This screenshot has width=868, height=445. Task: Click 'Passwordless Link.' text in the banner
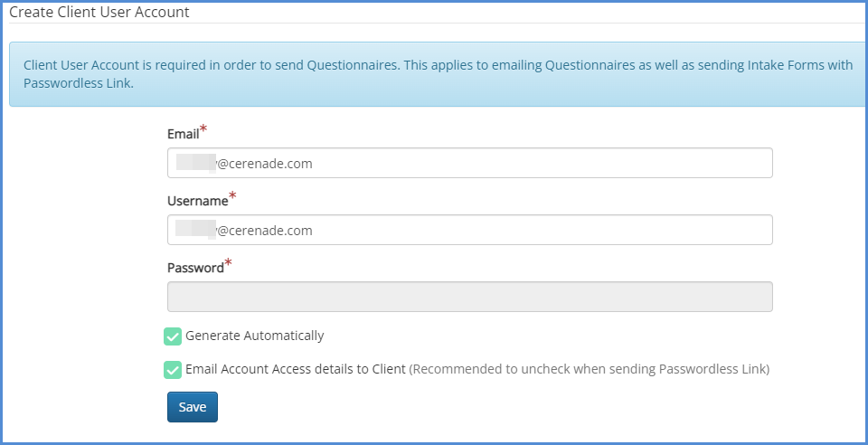[x=79, y=82]
